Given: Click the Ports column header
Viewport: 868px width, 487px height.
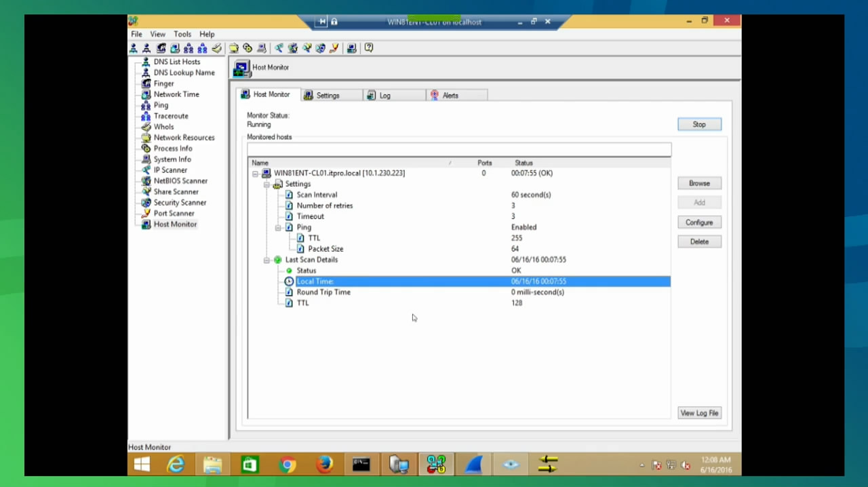Looking at the screenshot, I should 484,163.
